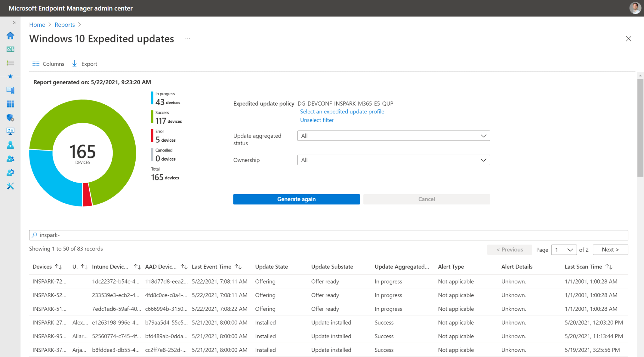Expand the All services list icon

point(10,63)
